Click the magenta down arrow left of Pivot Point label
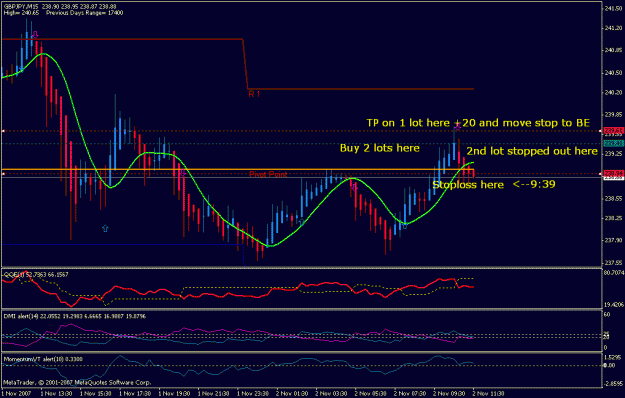Image resolution: width=625 pixels, height=398 pixels. click(x=183, y=173)
